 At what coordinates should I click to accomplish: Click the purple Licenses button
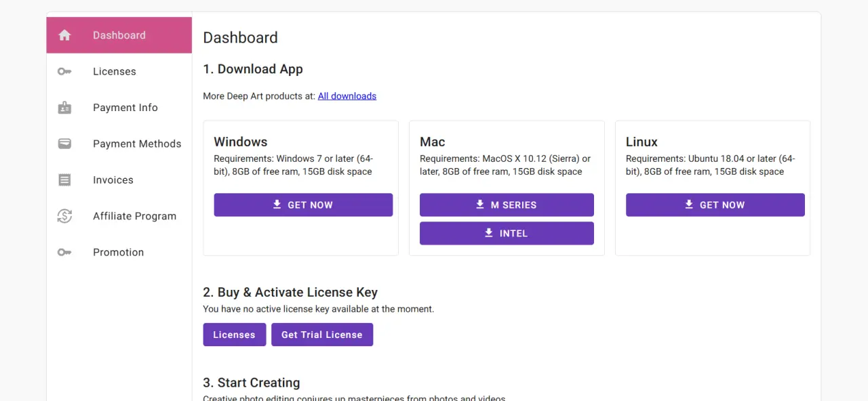point(235,335)
